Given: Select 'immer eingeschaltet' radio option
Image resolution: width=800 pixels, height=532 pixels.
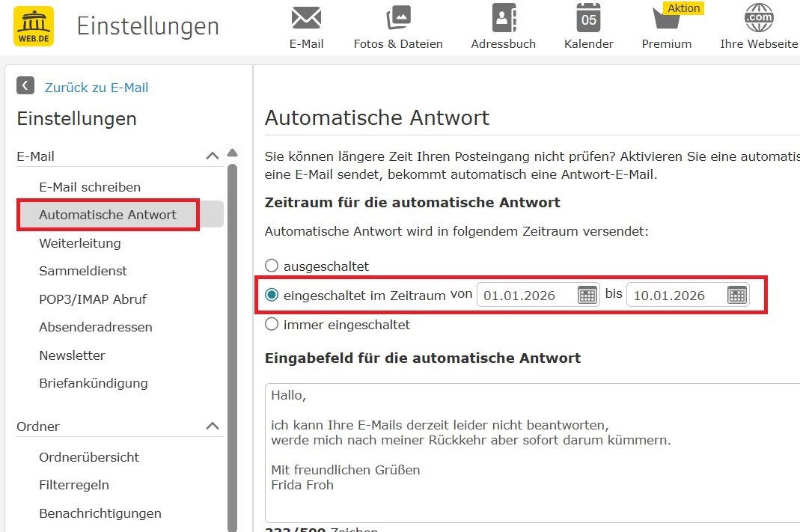Looking at the screenshot, I should click(272, 324).
